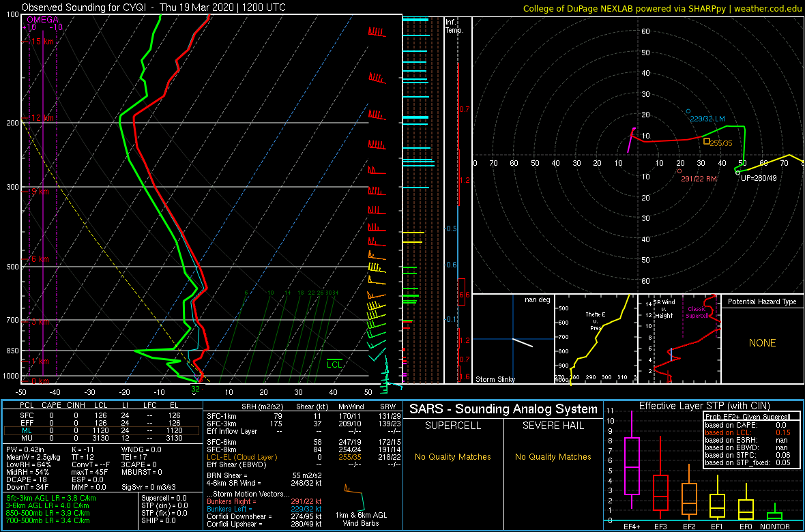Click the DCAPE = 18 value
The image size is (805, 532).
click(x=26, y=479)
